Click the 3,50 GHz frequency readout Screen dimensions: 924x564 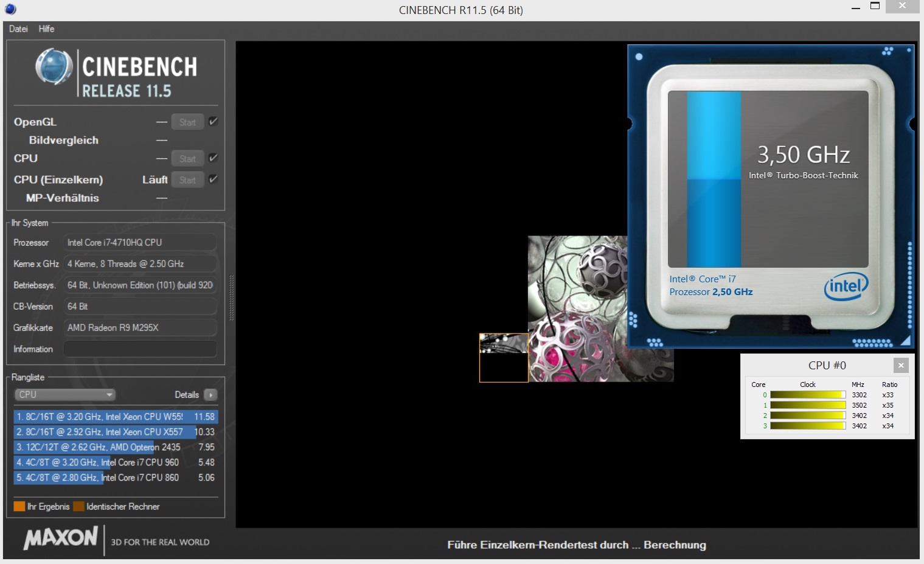click(x=803, y=155)
